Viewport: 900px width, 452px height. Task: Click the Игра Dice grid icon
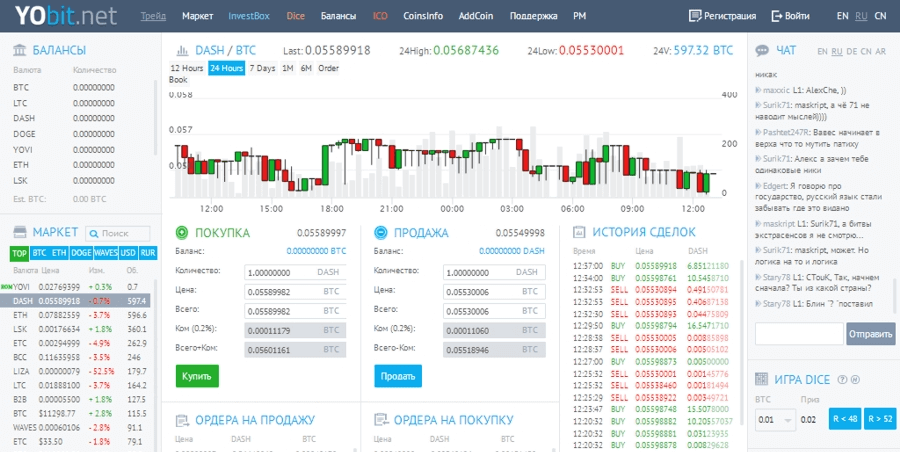coord(762,379)
